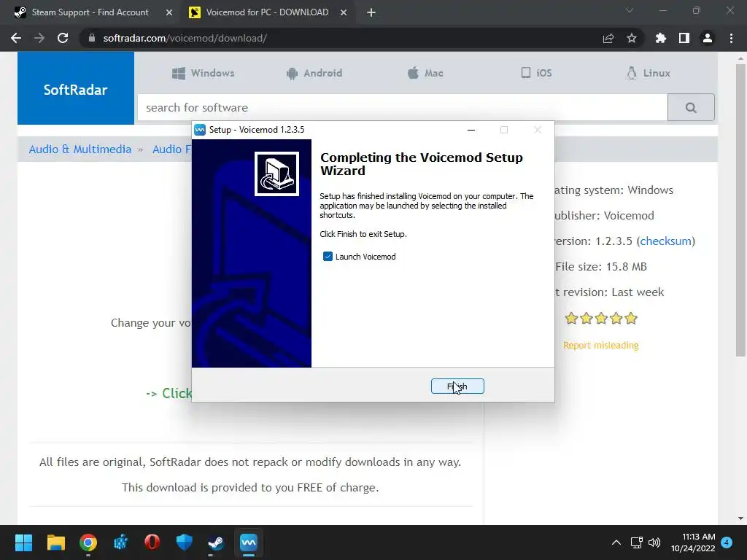The height and width of the screenshot is (560, 747).
Task: Click the Voicemod setup wizard installer image
Action: (276, 174)
